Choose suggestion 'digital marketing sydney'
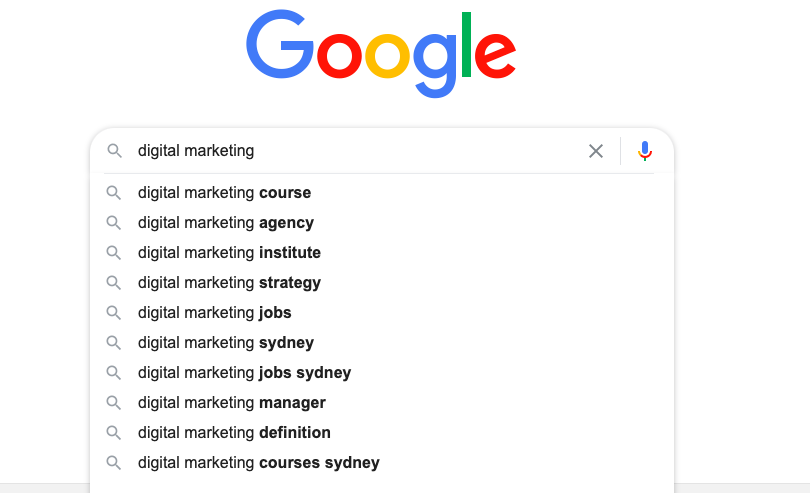The image size is (810, 493). (226, 343)
